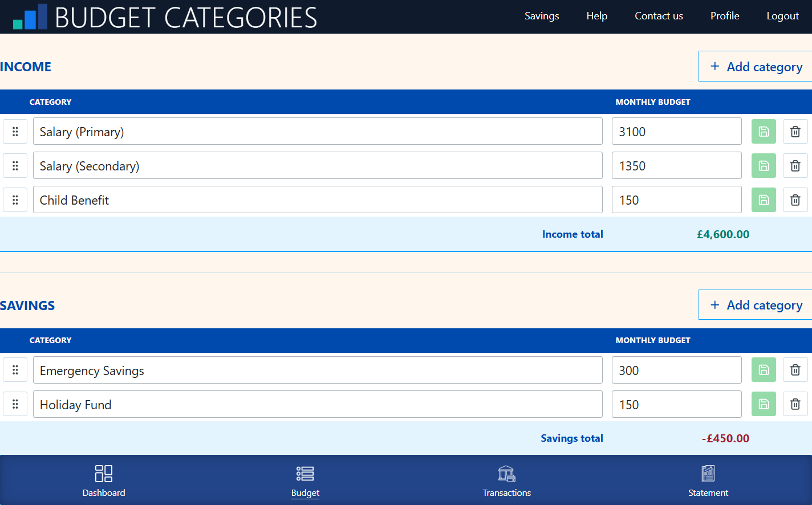The width and height of the screenshot is (812, 505).
Task: Click the BUDGET CATEGORIES page title
Action: click(x=186, y=18)
